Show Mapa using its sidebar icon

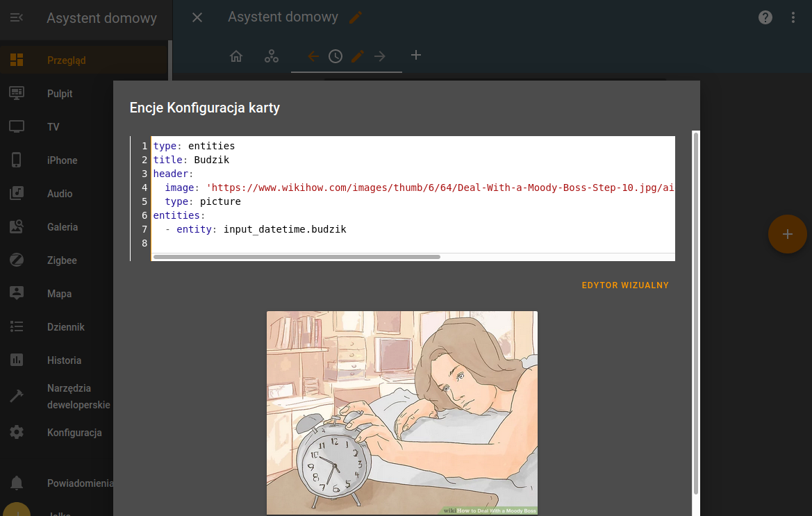tap(17, 293)
